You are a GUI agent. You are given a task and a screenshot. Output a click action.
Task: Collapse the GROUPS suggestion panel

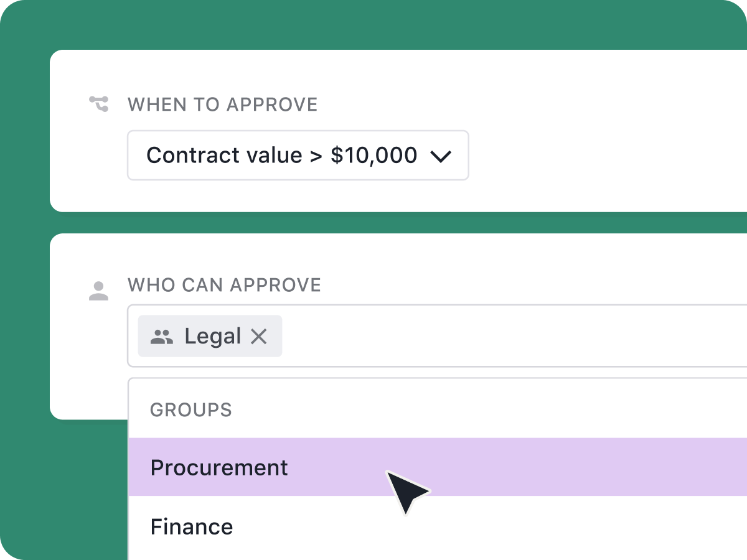tap(190, 409)
